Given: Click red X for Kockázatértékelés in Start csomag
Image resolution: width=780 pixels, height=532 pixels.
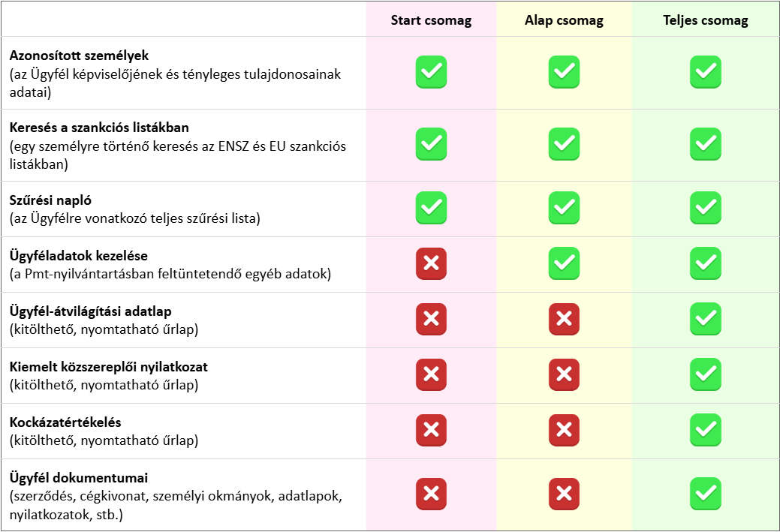Looking at the screenshot, I should tap(431, 430).
